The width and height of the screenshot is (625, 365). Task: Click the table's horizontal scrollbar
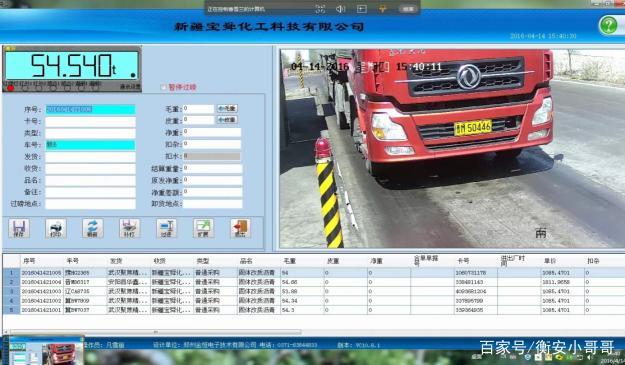pos(155,332)
